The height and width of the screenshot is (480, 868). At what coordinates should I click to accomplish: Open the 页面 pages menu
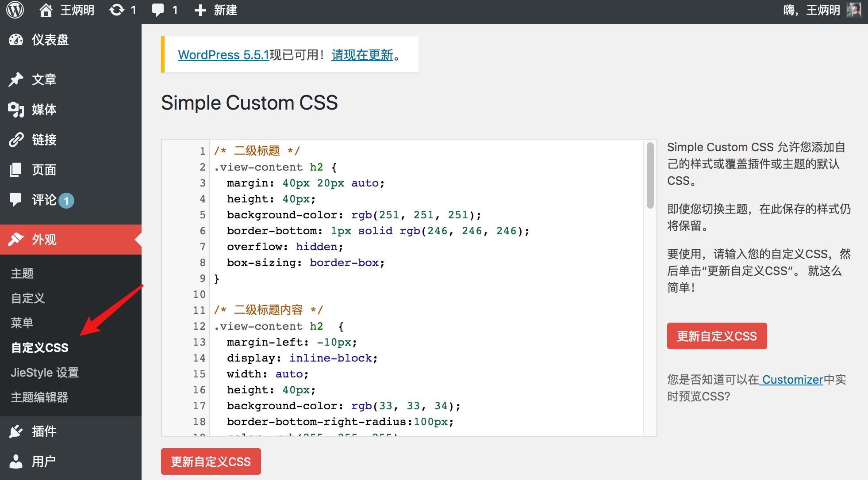tap(44, 170)
